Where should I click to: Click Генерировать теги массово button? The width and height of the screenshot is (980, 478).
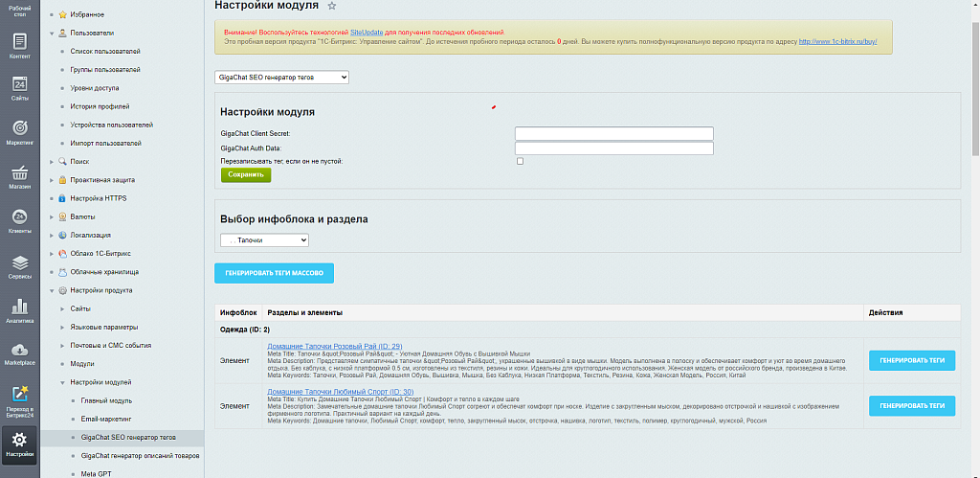(274, 273)
